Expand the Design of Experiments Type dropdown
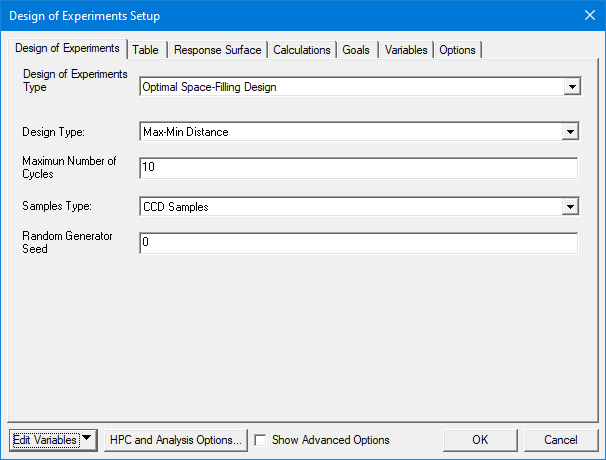 pos(572,87)
